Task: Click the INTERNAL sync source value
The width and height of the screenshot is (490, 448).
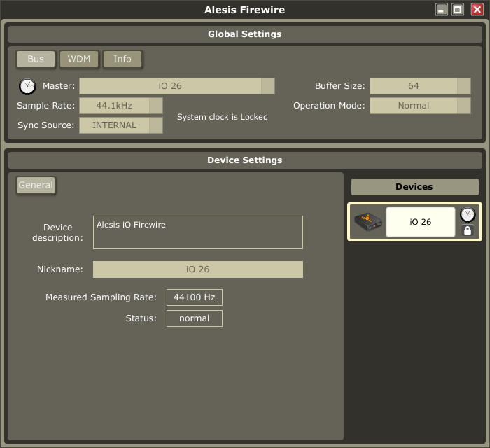Action: [114, 125]
